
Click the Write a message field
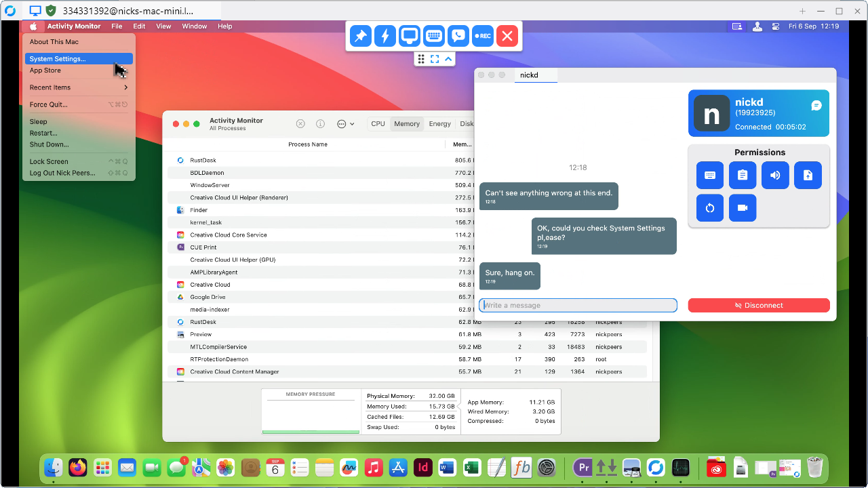(578, 306)
